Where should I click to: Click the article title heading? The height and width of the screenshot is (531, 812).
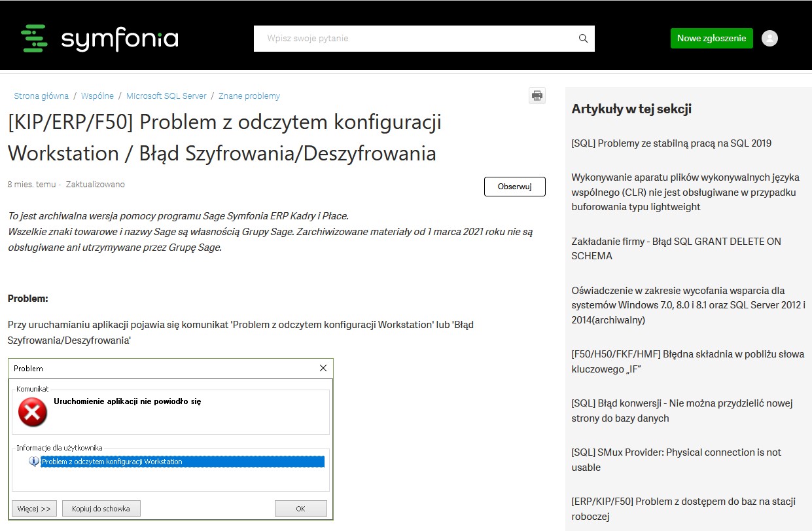(x=224, y=137)
